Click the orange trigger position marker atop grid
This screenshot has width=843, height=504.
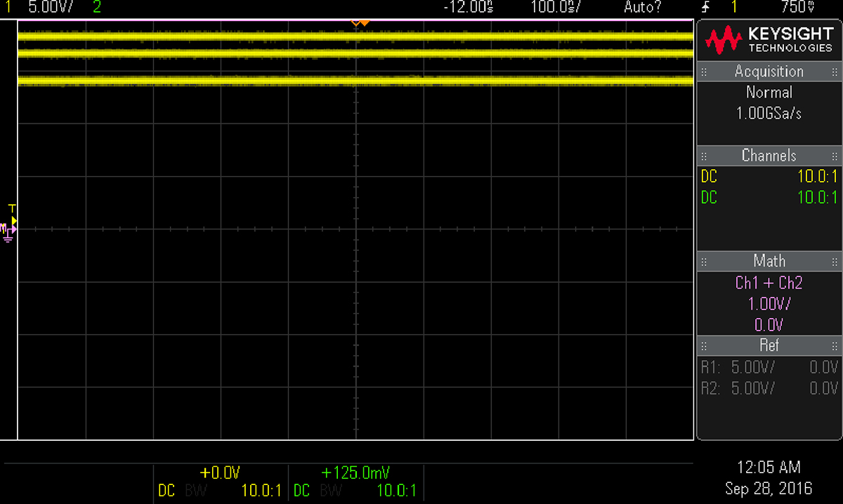tap(360, 23)
